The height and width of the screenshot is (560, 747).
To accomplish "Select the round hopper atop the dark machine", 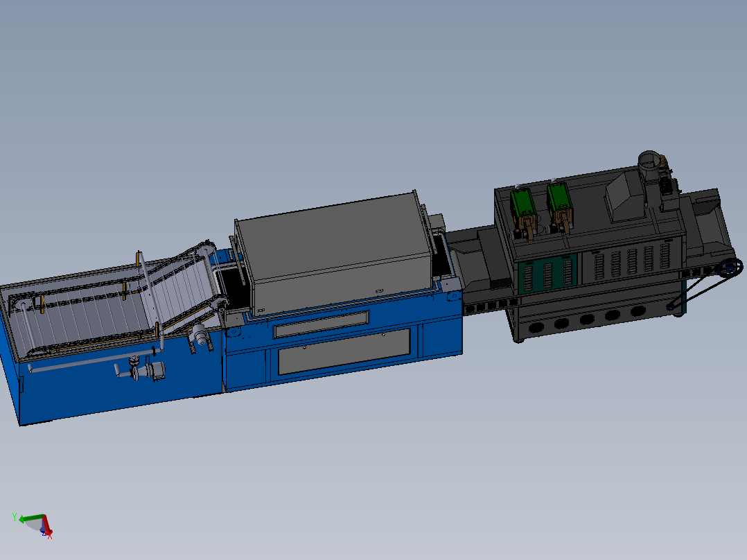I will point(650,164).
